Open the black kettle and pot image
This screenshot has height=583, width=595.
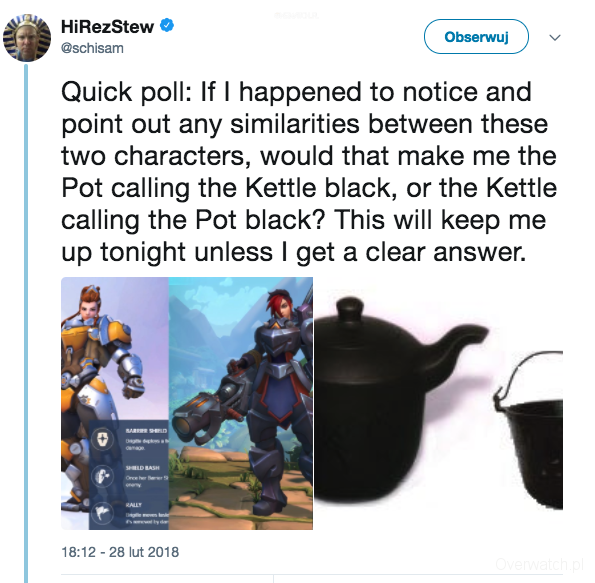click(x=438, y=403)
